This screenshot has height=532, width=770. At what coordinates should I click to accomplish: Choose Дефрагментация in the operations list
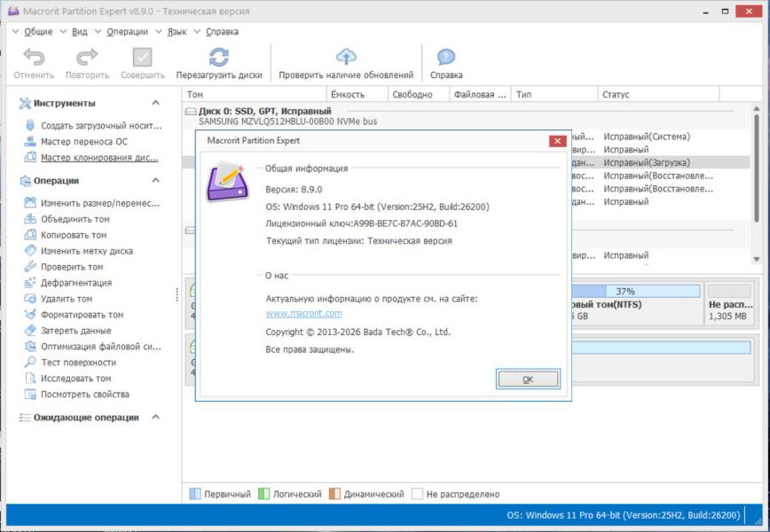point(76,283)
